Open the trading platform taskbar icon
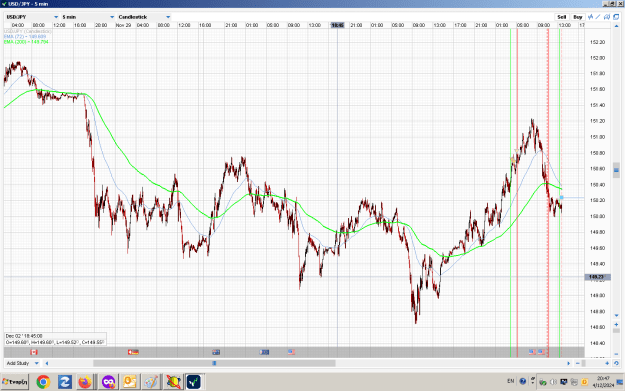Image resolution: width=625 pixels, height=391 pixels. click(x=194, y=382)
